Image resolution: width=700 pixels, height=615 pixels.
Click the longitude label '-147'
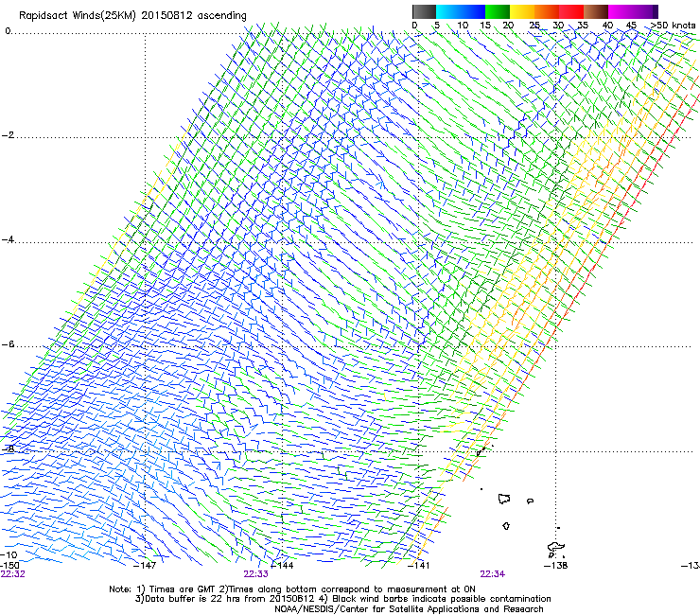tap(145, 566)
